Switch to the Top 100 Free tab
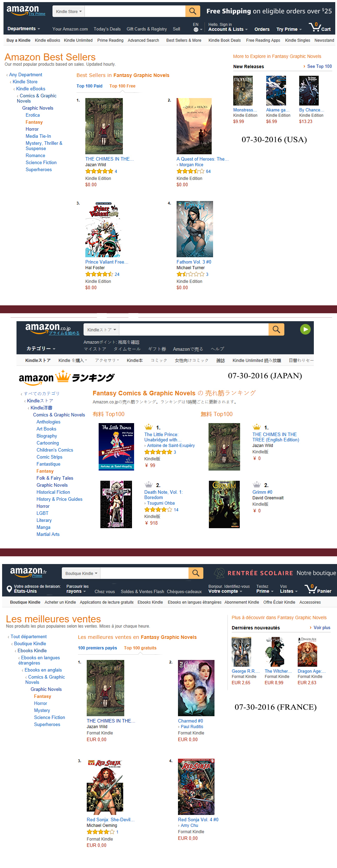Image resolution: width=337 pixels, height=868 pixels. pyautogui.click(x=122, y=86)
